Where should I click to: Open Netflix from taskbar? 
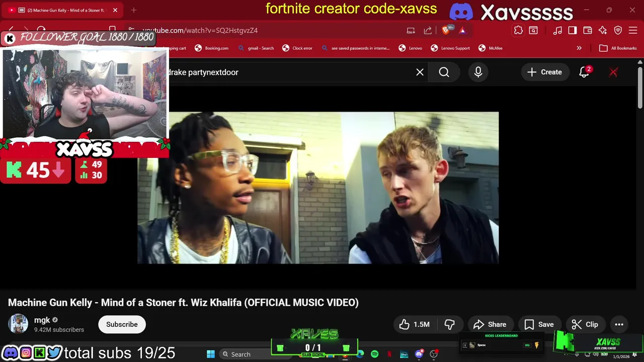click(x=389, y=354)
